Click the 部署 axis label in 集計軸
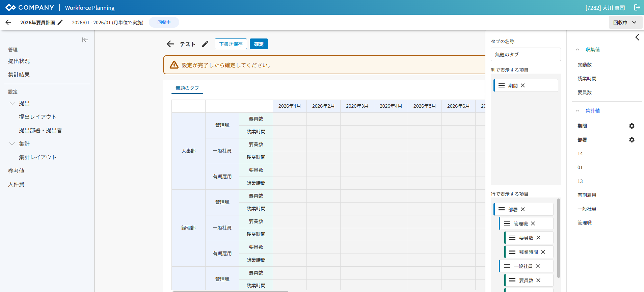The height and width of the screenshot is (292, 644). (582, 140)
